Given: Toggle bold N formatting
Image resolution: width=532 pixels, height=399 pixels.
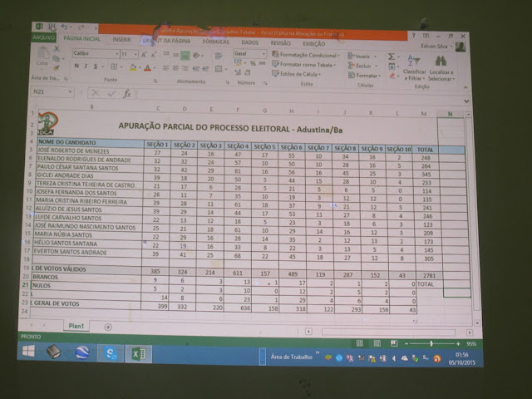Looking at the screenshot, I should coord(76,66).
